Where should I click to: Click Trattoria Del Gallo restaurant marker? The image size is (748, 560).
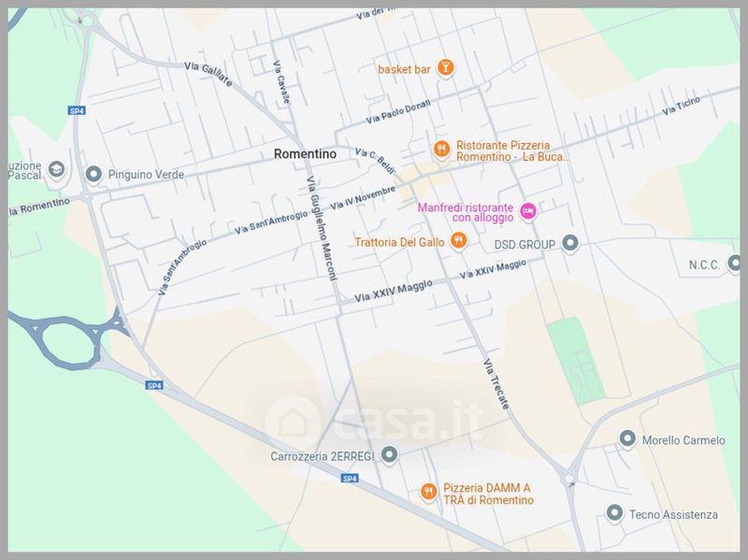[458, 240]
